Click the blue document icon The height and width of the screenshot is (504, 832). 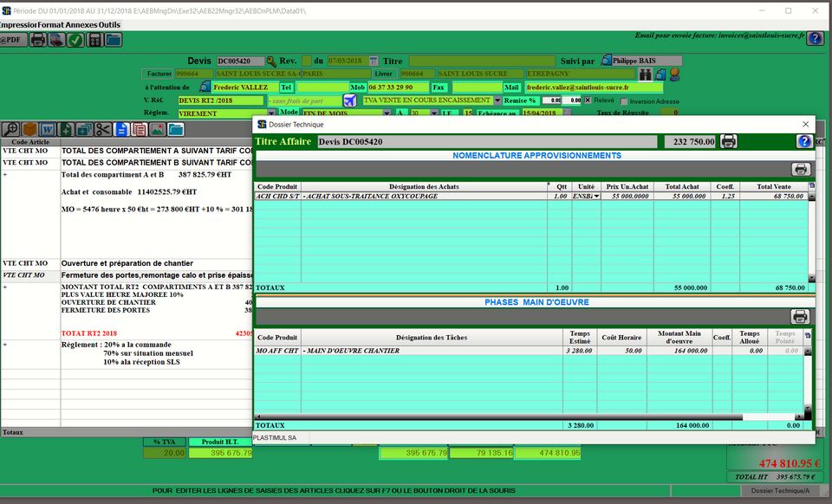coord(121,129)
